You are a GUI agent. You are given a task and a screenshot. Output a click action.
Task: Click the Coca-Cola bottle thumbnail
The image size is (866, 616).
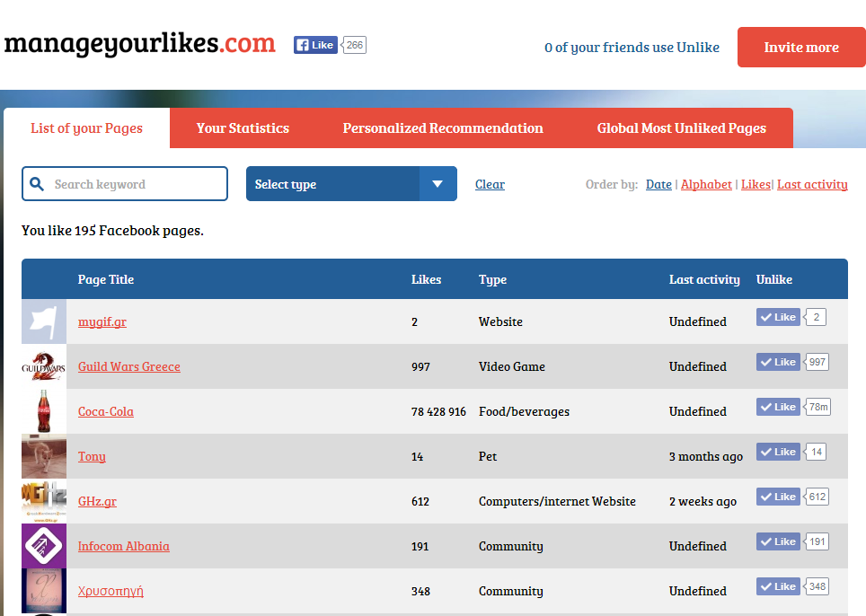(x=44, y=412)
